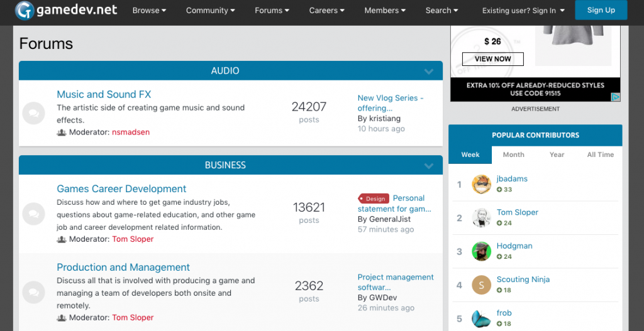Click Tom Sloper's avatar picture
The image size is (644, 331).
[481, 218]
